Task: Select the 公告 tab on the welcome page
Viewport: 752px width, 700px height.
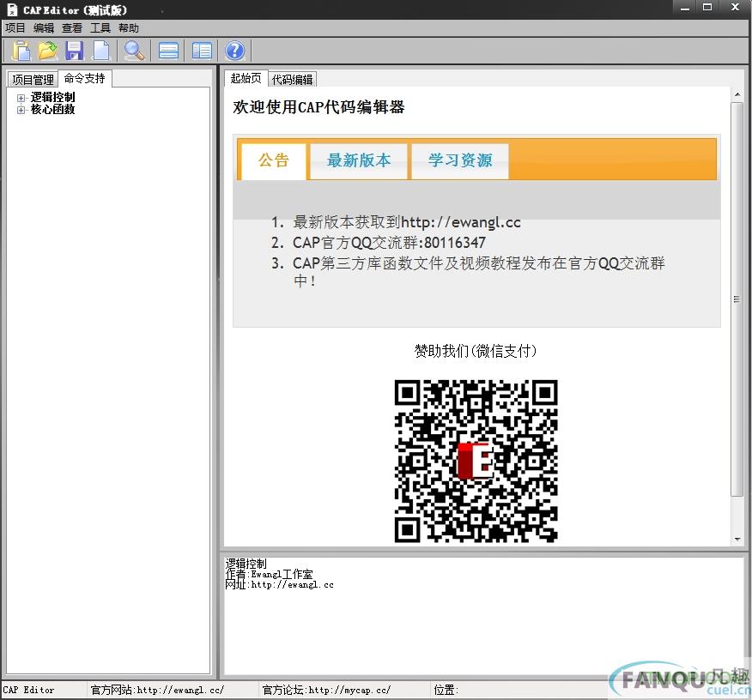Action: [273, 160]
